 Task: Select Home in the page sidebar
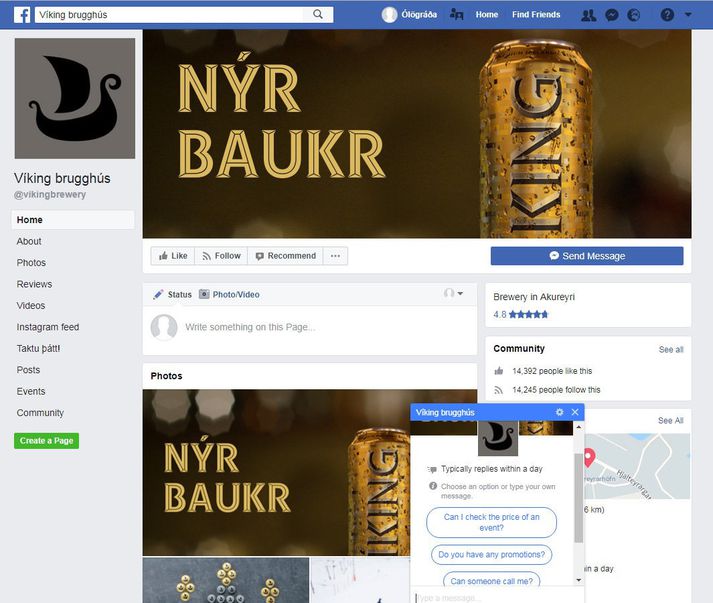coord(73,220)
